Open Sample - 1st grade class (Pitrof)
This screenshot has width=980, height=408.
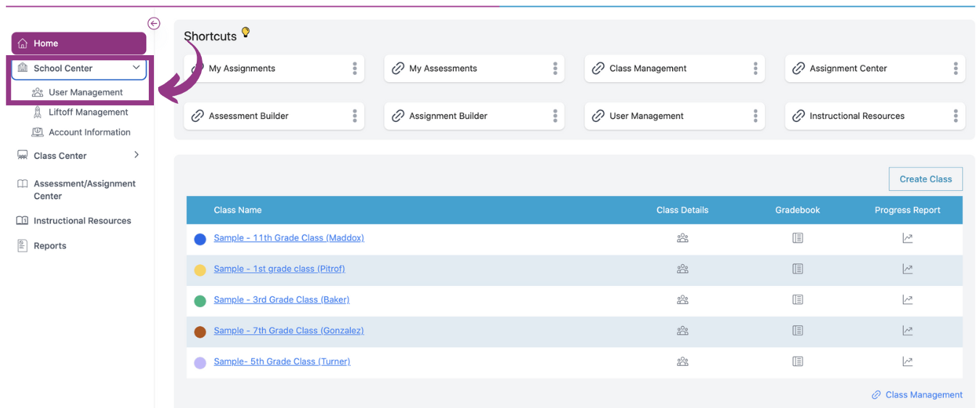pos(279,269)
